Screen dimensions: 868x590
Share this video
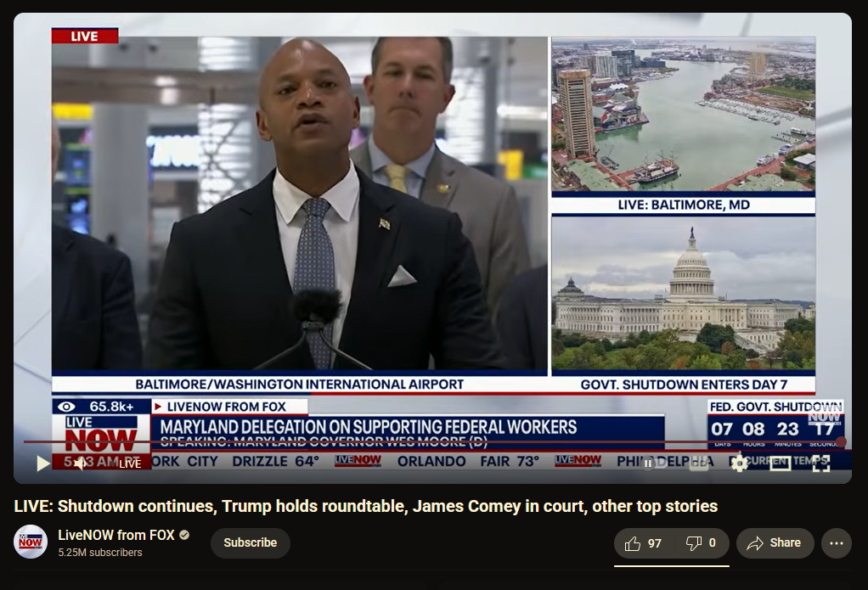tap(775, 543)
